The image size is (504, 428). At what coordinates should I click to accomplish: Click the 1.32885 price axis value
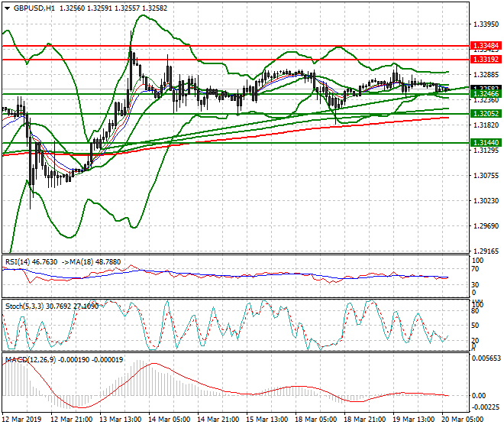pos(486,75)
